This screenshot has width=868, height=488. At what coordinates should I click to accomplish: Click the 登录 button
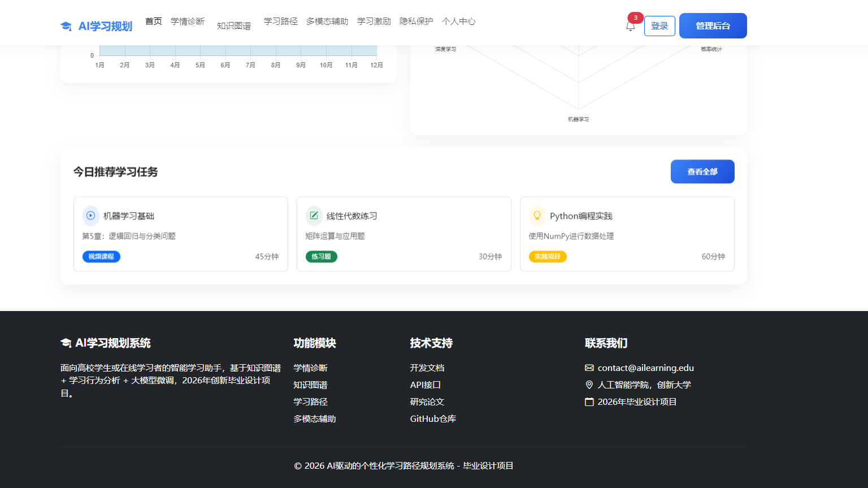659,25
